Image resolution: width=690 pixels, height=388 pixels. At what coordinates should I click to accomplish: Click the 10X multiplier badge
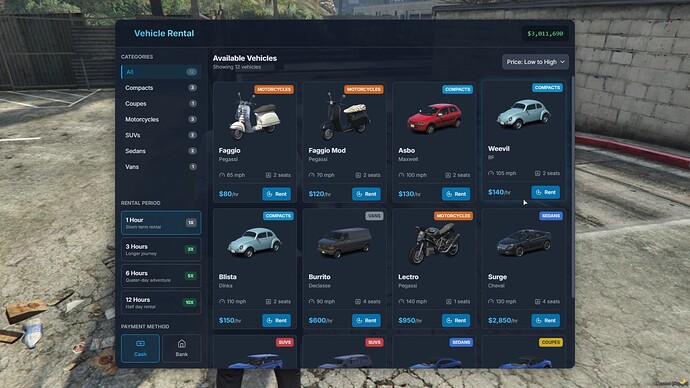[x=190, y=302]
